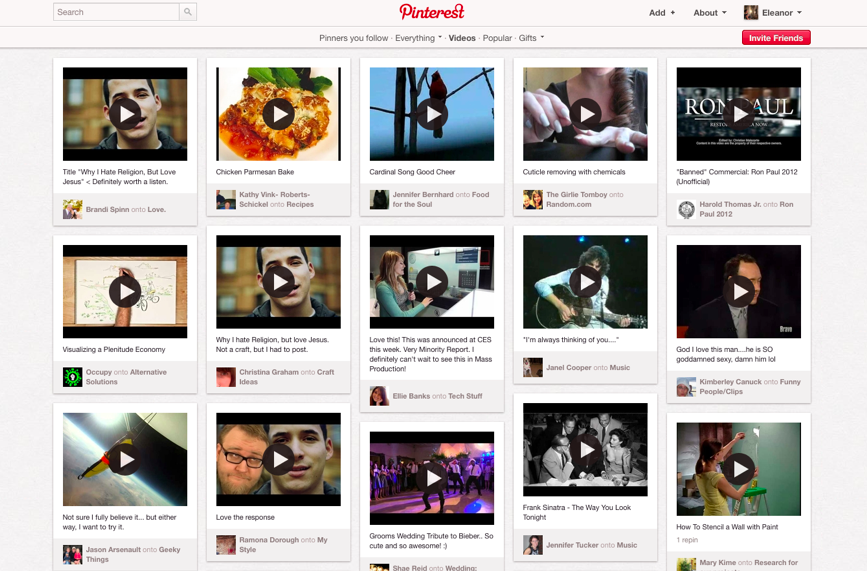Open the Eleanor account dropdown
The image size is (867, 571).
pyautogui.click(x=781, y=13)
